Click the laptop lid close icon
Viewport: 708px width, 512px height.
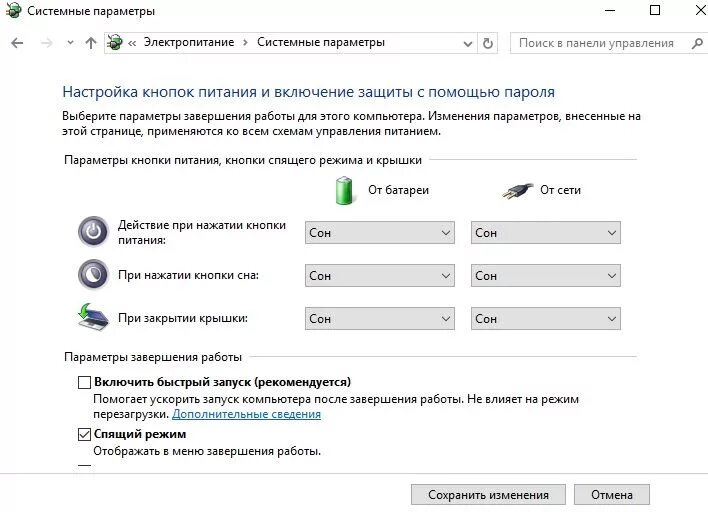click(93, 317)
